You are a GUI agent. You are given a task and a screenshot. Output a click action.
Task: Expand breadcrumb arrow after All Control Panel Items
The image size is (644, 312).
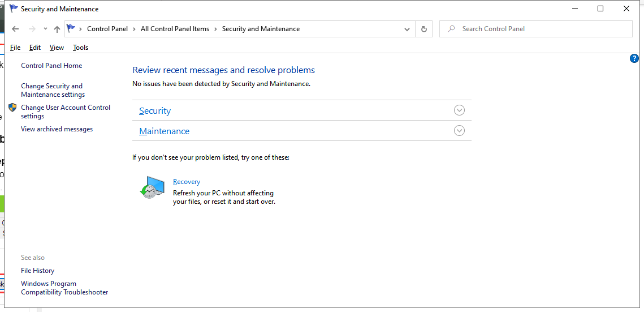215,29
